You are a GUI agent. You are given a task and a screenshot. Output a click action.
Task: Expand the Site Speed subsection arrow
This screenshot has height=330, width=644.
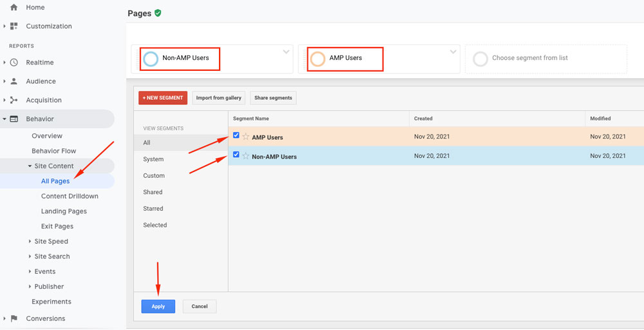click(30, 241)
